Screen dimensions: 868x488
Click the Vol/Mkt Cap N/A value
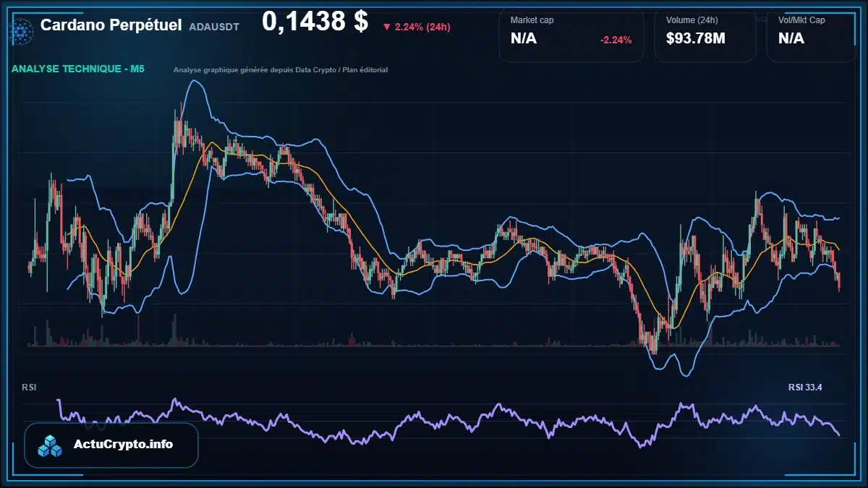pyautogui.click(x=791, y=39)
